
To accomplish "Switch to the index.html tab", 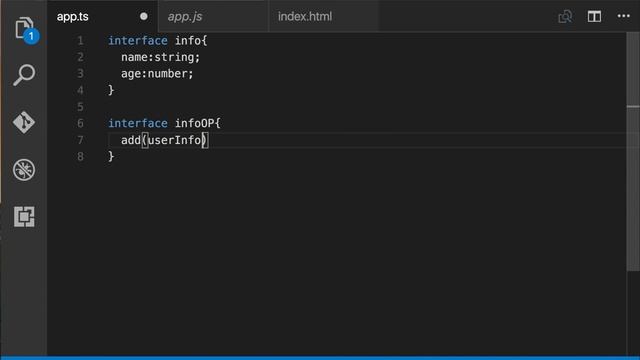I will (x=324, y=16).
